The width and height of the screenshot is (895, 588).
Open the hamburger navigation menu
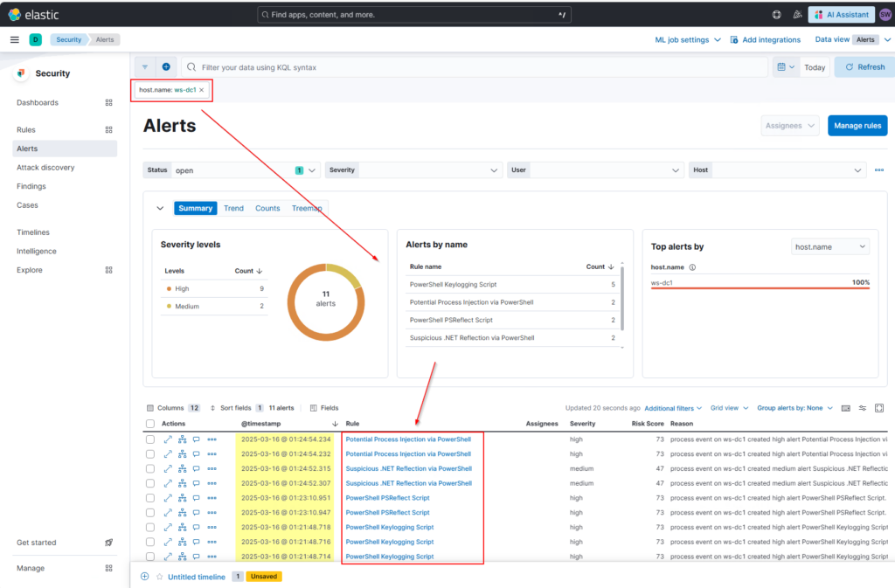point(15,39)
